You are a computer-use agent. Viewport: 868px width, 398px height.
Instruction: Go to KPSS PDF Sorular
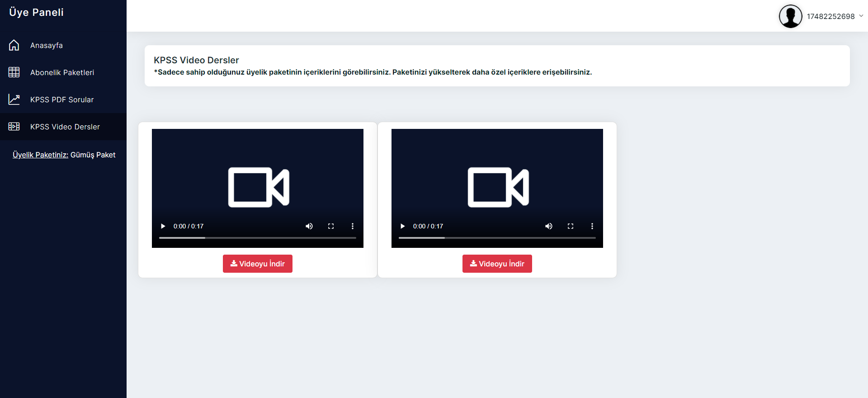point(63,99)
